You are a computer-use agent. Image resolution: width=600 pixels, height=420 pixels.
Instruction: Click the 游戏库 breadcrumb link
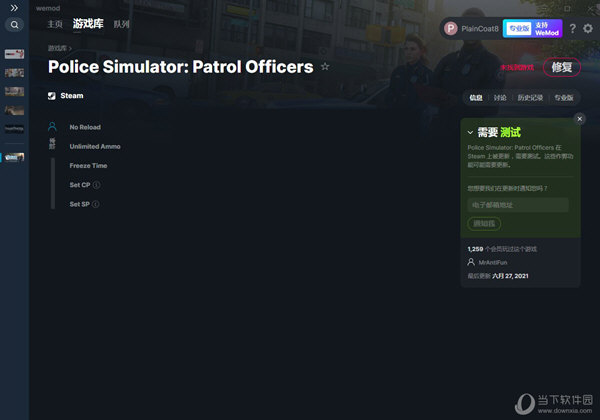click(x=57, y=48)
